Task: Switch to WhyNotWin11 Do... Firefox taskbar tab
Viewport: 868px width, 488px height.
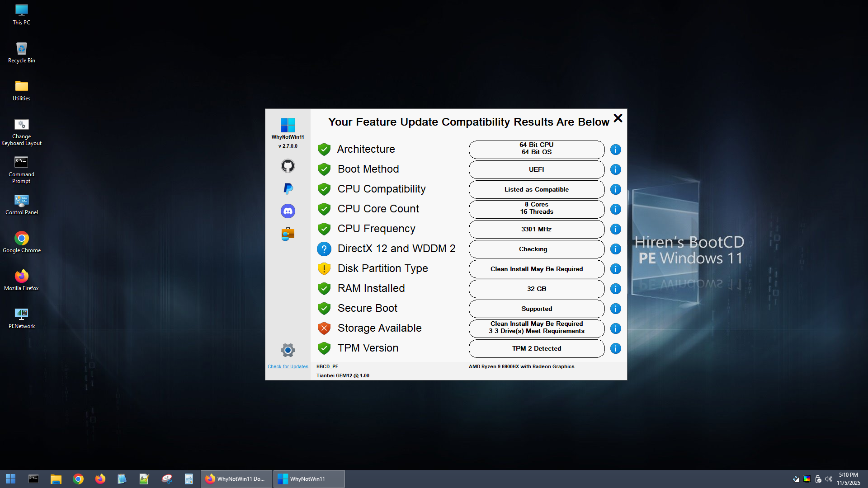Action: click(236, 479)
